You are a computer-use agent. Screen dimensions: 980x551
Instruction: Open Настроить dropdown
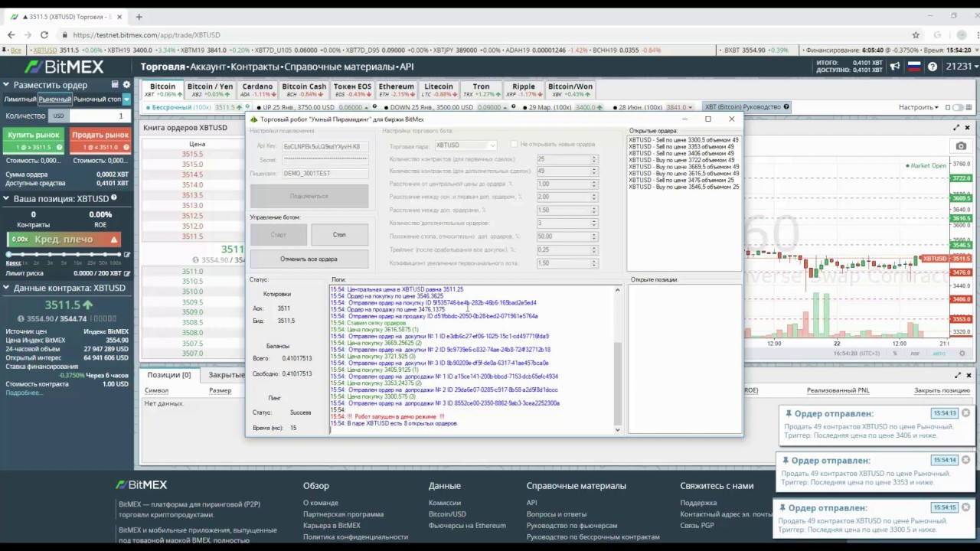918,107
